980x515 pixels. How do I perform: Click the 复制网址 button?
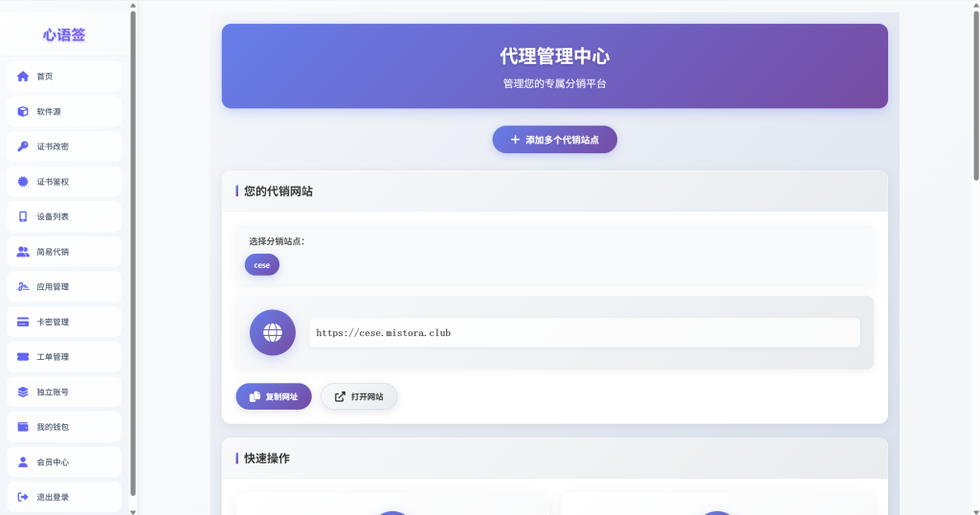[x=274, y=397]
